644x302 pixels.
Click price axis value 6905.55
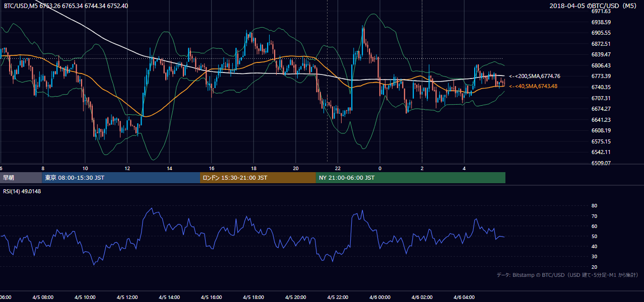tap(601, 33)
